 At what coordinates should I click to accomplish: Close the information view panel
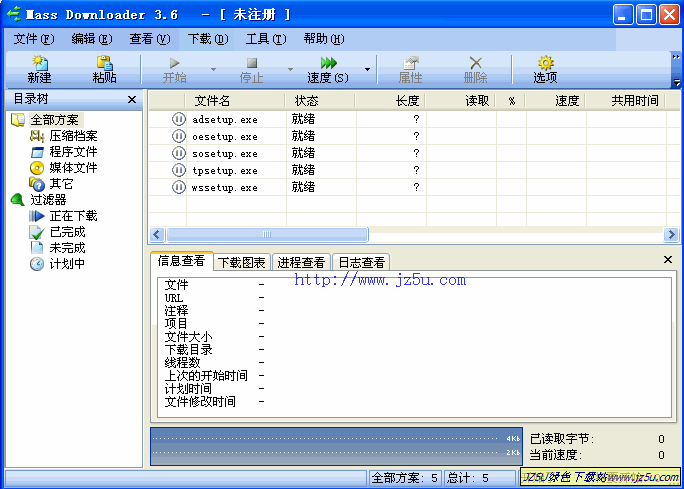click(x=667, y=260)
